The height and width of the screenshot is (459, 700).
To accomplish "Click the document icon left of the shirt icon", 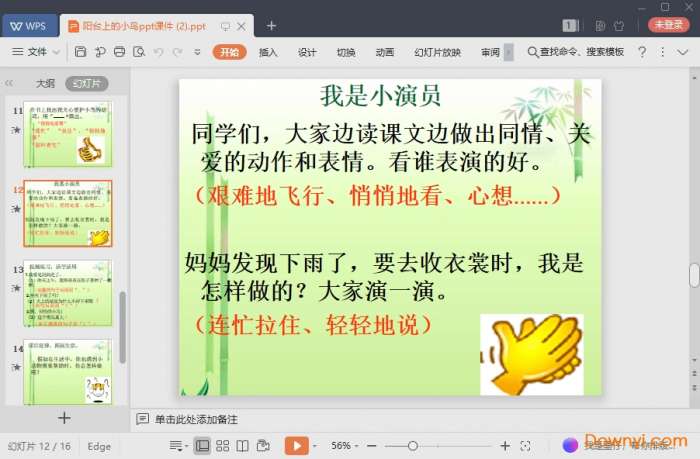I will point(600,26).
